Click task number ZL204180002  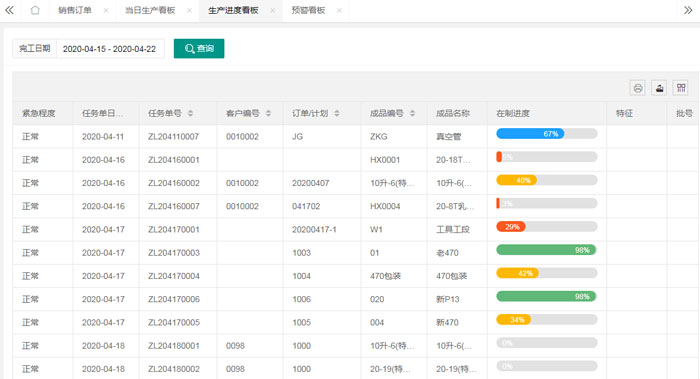(x=174, y=369)
